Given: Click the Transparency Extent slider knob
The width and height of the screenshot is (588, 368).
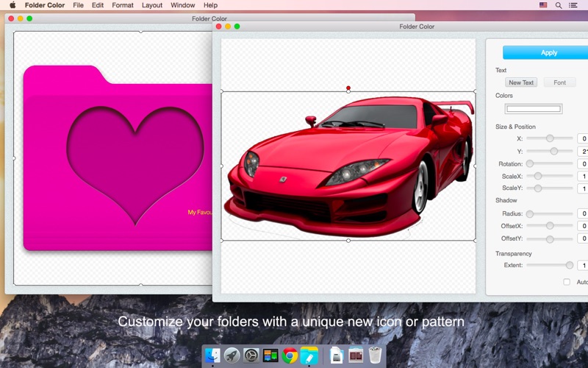Looking at the screenshot, I should point(569,265).
